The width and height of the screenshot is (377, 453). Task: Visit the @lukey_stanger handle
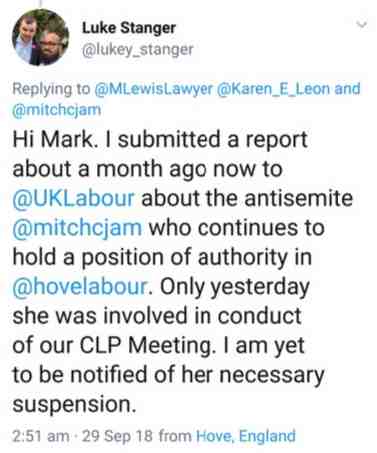coord(137,50)
